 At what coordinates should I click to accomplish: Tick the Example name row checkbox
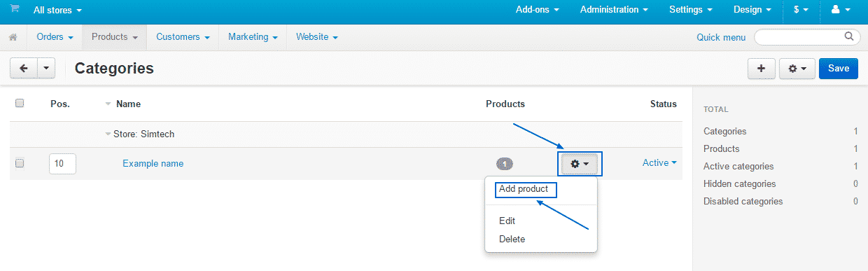(x=20, y=163)
